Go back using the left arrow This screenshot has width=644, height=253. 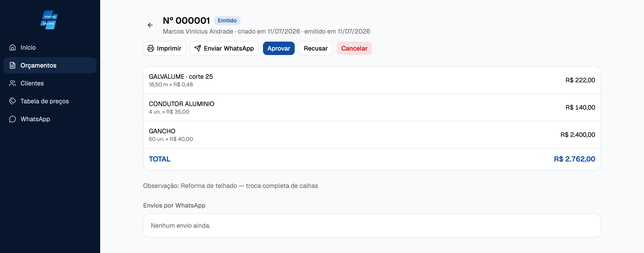point(150,25)
